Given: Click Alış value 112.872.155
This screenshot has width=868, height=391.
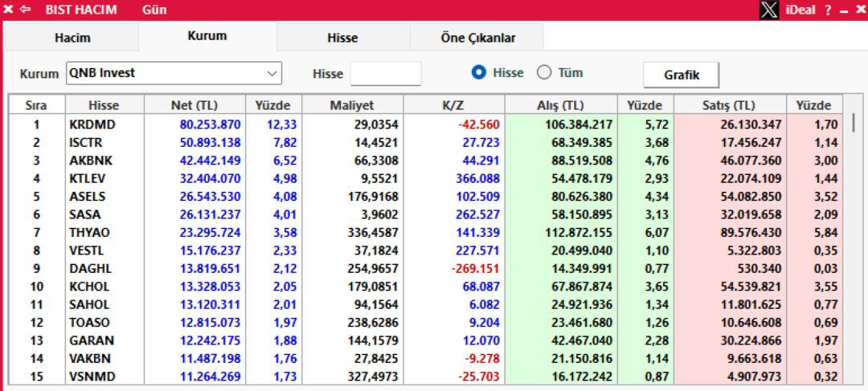Looking at the screenshot, I should coord(577,233).
